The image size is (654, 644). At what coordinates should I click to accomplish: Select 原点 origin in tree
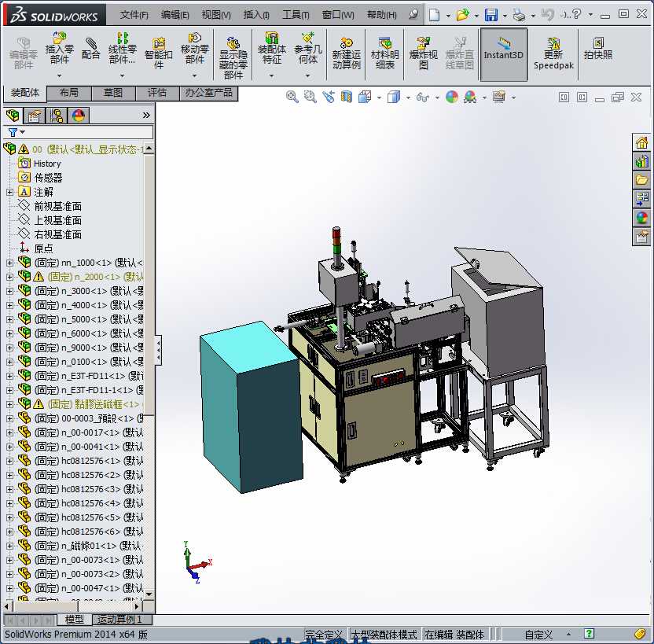(x=43, y=249)
